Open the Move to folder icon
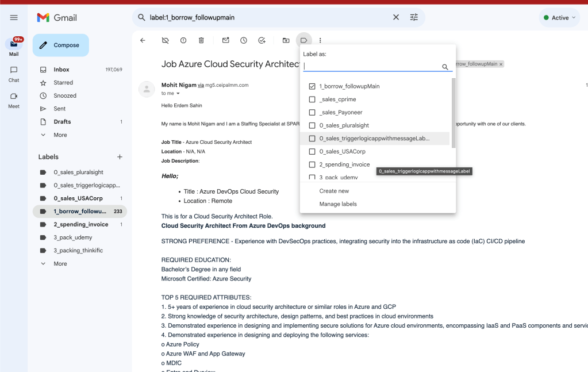Screen dimensions: 588x372 tap(286, 40)
